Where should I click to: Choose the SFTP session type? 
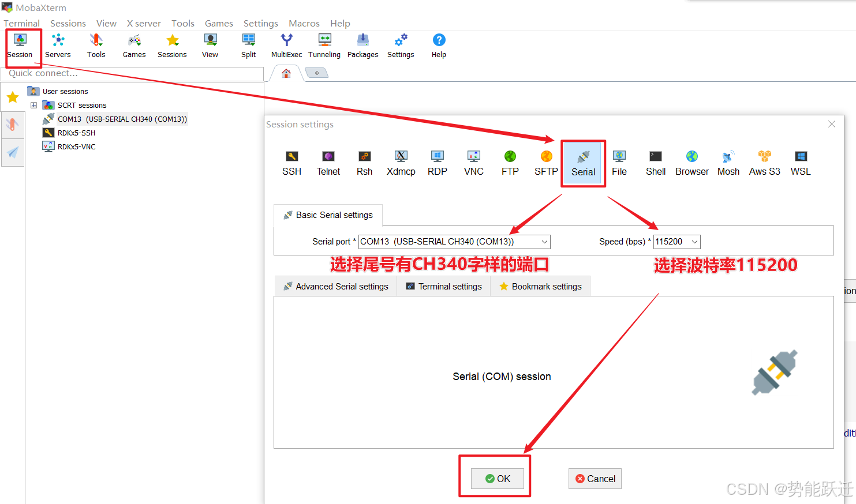tap(546, 163)
